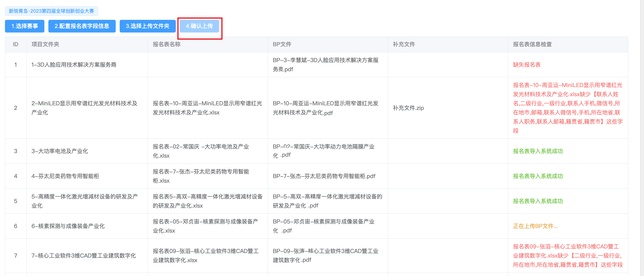Go to 3.选择上传文件夹 step
644x276 pixels.
(147, 26)
